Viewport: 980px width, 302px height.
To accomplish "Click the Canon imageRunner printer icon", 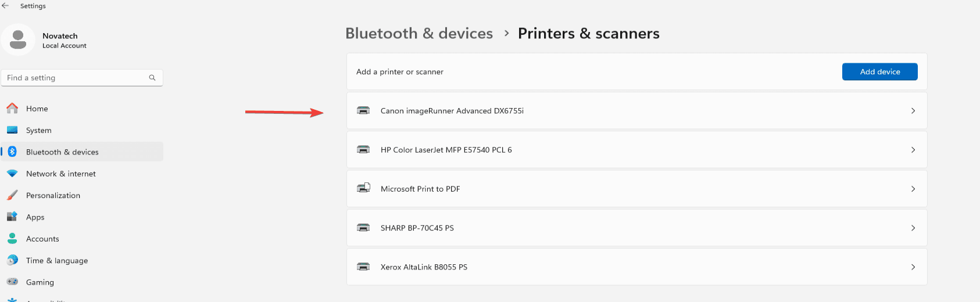I will pos(363,110).
